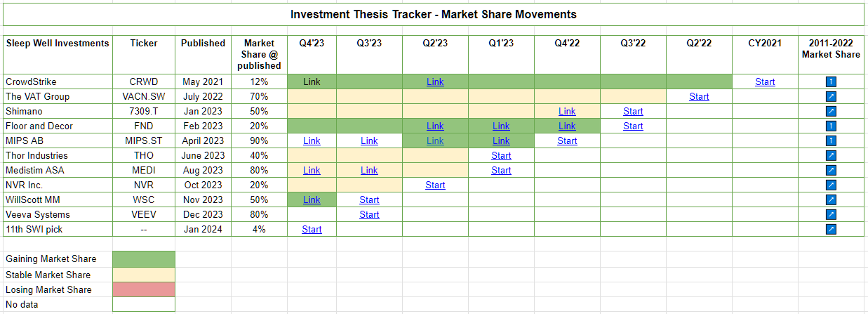868x314 pixels.
Task: Open WillScott MM Q4'23 Link
Action: [312, 199]
